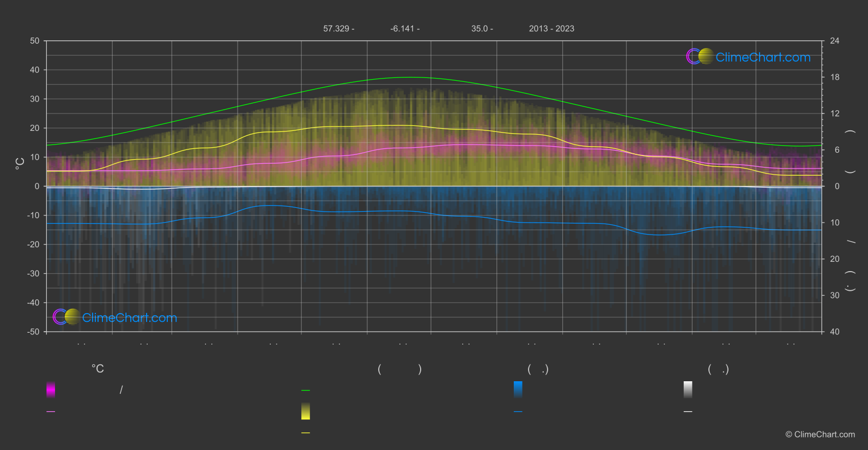Click the magenta gradient temperature range legend swatch
This screenshot has width=868, height=450.
tap(51, 389)
